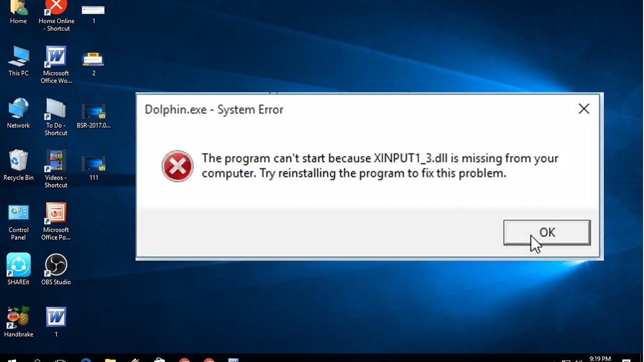Viewport: 644px width, 362px height.
Task: Select the image file named 1 at top
Action: point(94,14)
